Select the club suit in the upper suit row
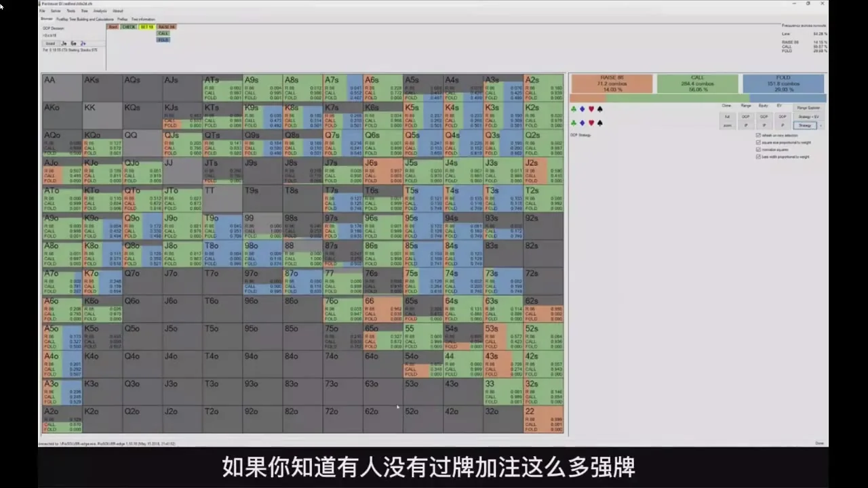The height and width of the screenshot is (488, 868). 574,108
